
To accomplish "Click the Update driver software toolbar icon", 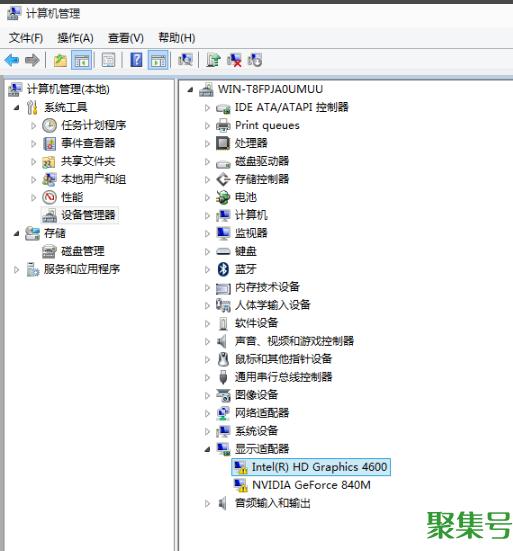I will coord(213,60).
